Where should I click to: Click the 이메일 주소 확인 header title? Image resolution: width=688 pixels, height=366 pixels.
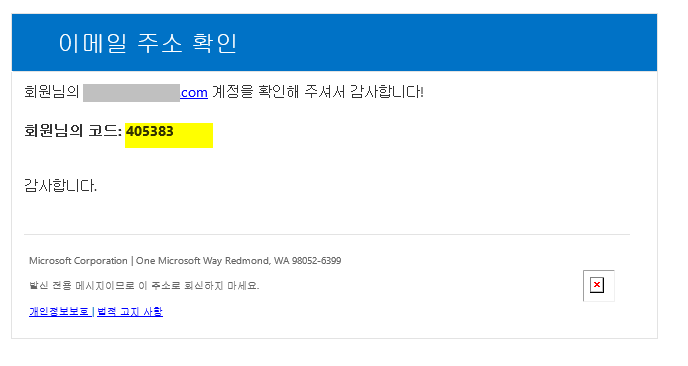click(148, 43)
